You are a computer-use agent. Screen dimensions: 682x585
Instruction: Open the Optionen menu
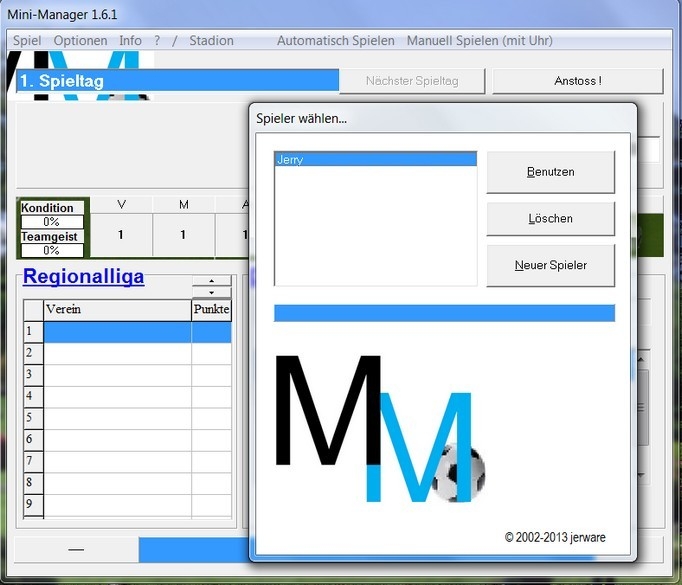(81, 41)
